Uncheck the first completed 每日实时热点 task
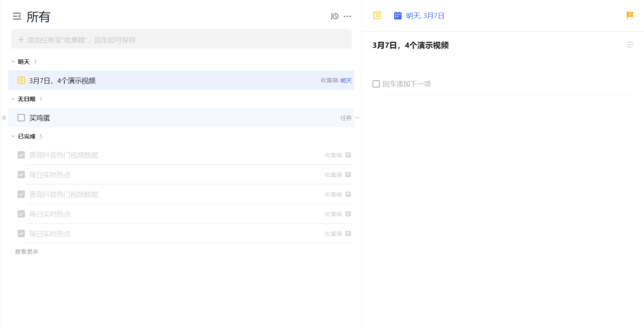The image size is (644, 327). [21, 175]
